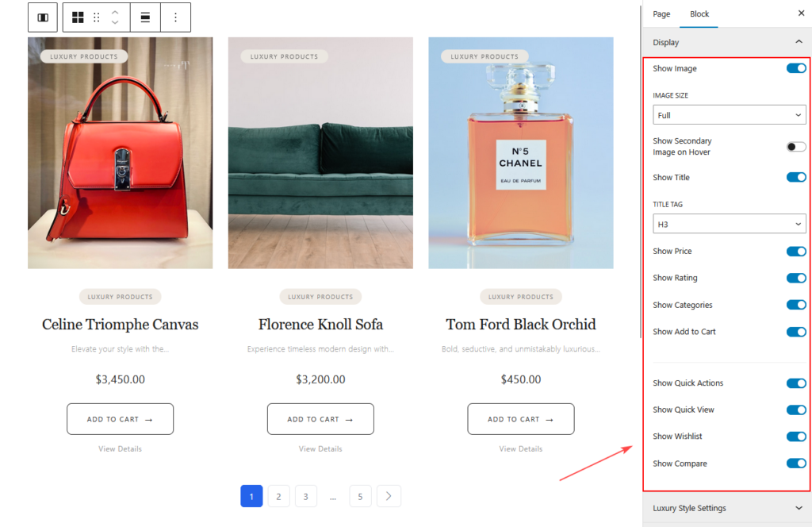The width and height of the screenshot is (812, 527).
Task: Click move block up arrow
Action: tap(115, 12)
